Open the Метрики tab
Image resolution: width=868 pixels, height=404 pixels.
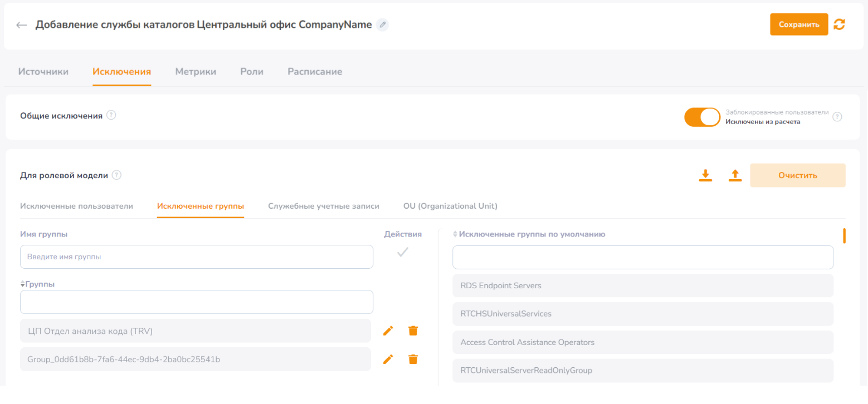[196, 72]
